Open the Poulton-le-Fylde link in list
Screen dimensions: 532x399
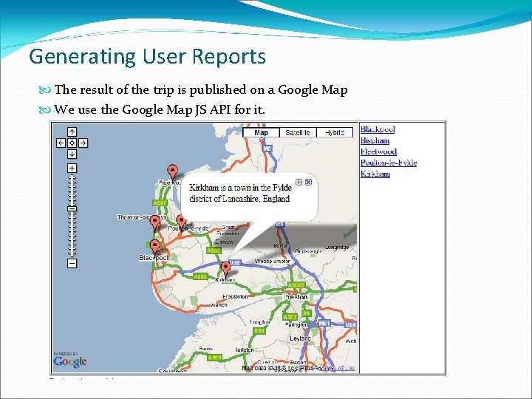click(x=389, y=163)
